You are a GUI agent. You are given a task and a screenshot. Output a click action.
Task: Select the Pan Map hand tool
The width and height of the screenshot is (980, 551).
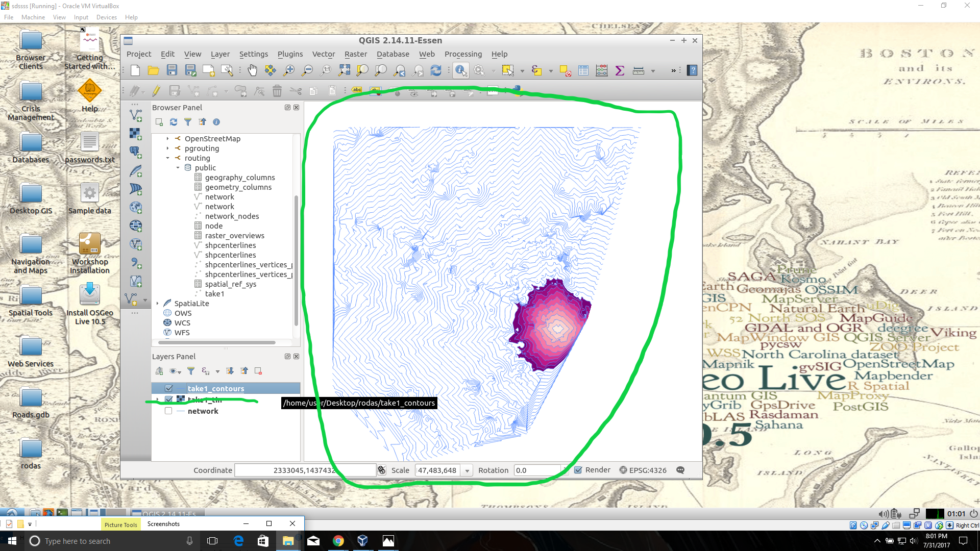(x=252, y=70)
